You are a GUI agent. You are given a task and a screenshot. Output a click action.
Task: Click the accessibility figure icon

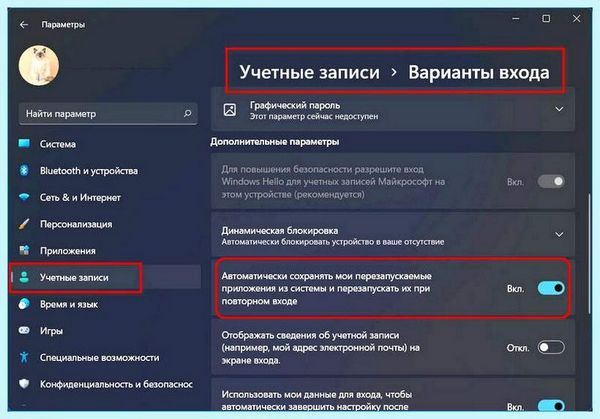click(x=24, y=357)
